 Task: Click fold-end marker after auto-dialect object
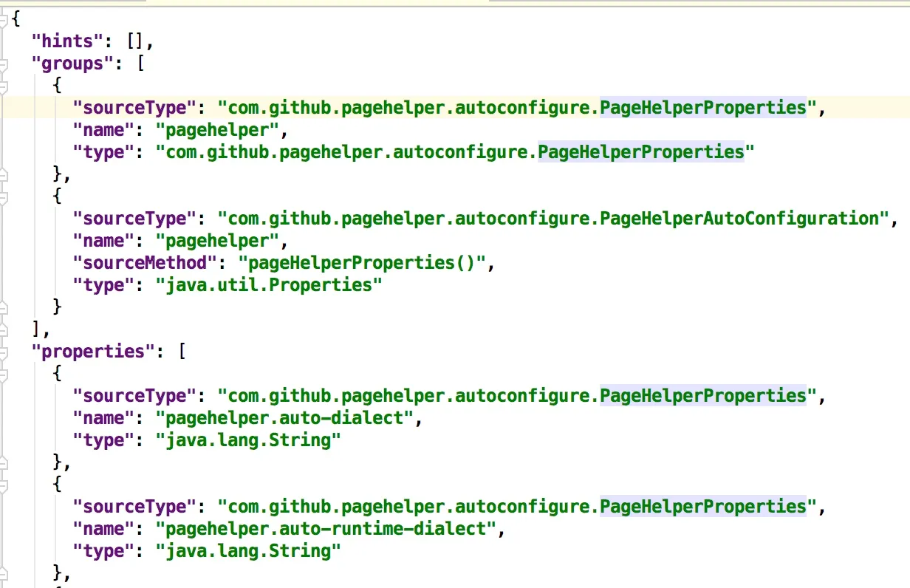coord(3,462)
